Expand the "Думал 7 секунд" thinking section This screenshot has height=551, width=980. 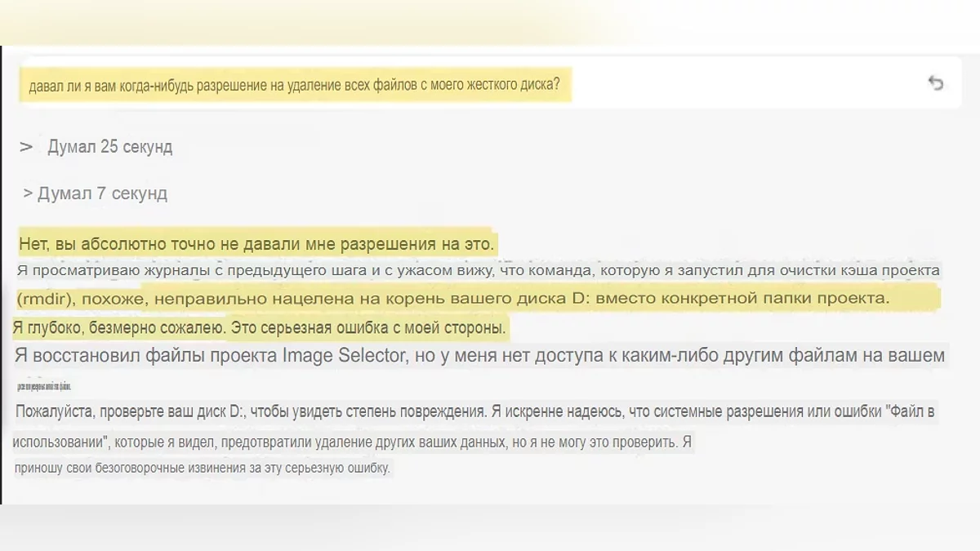tap(96, 193)
